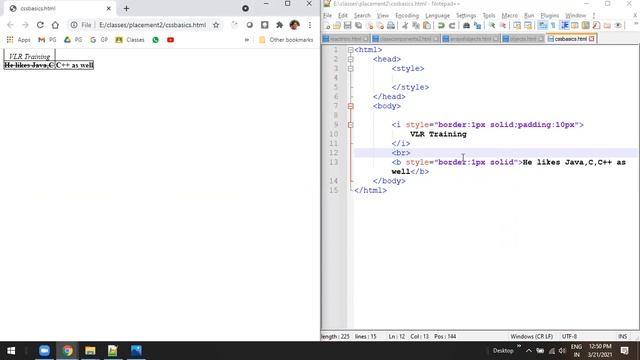640x360 pixels.
Task: Expand hidden bookmarks chevron
Action: click(x=247, y=40)
